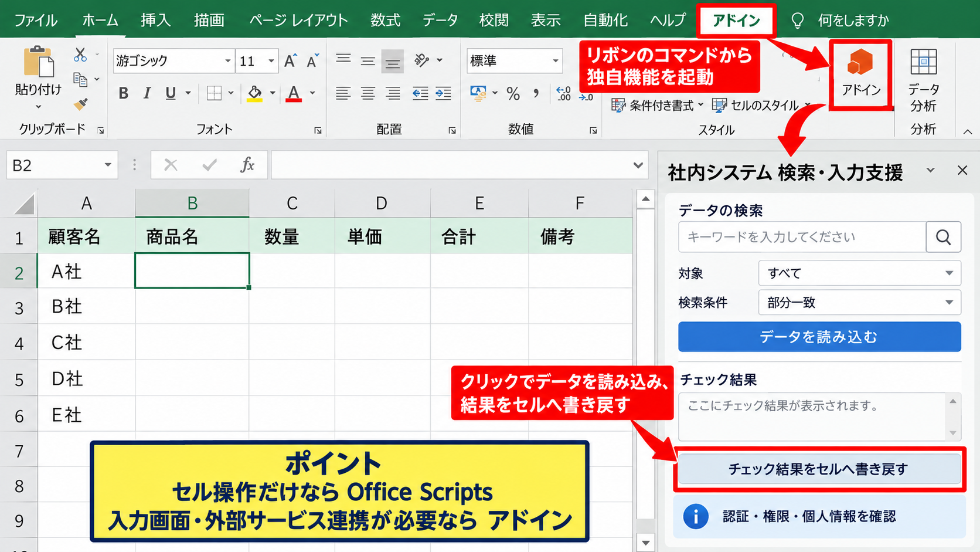Toggle Italic formatting
Screen dimensions: 980x552
tap(147, 93)
